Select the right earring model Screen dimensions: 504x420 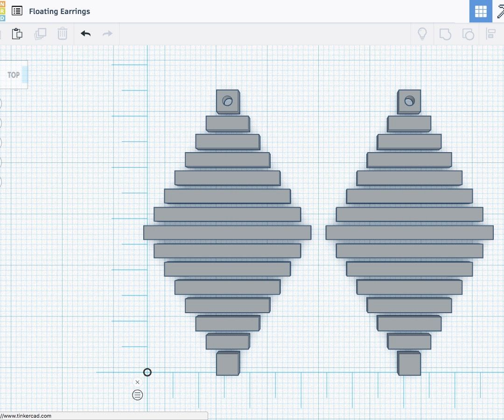tap(409, 232)
